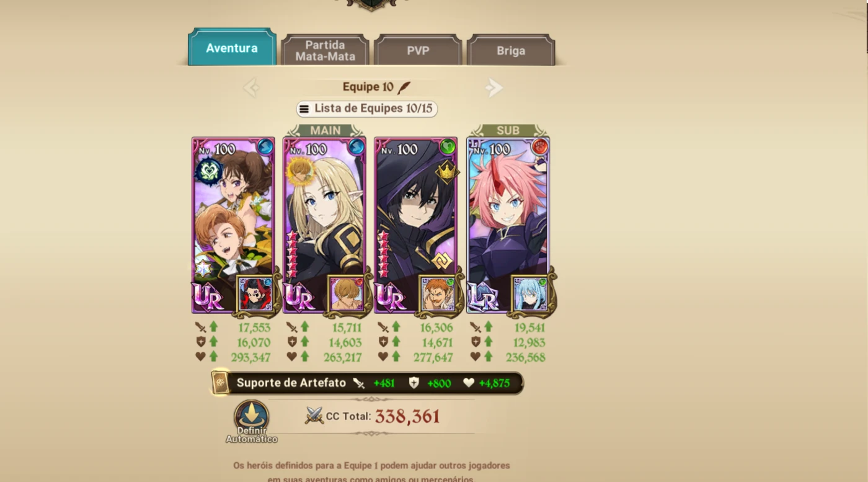This screenshot has height=482, width=868.
Task: Go to next team with right arrow
Action: point(494,87)
